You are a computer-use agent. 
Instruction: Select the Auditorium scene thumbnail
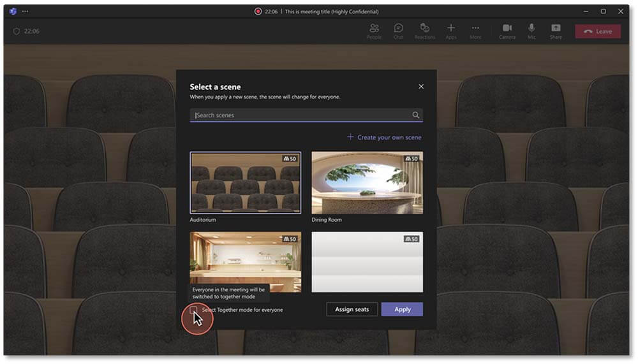[x=246, y=182]
